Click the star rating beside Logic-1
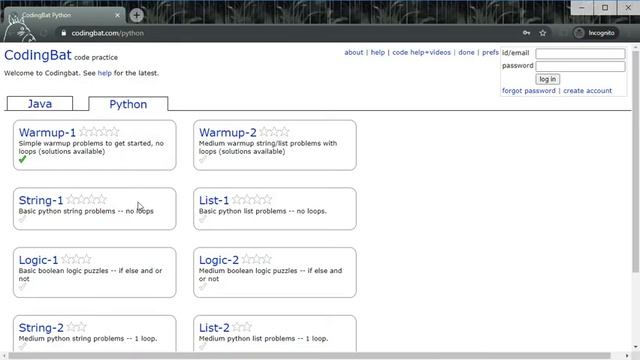Screen dimensions: 640x360 (x=76, y=259)
